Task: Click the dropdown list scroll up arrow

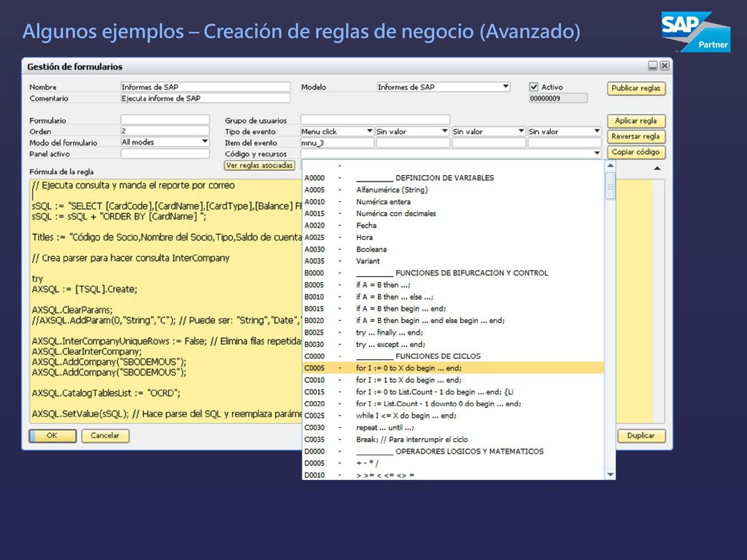Action: click(x=611, y=166)
